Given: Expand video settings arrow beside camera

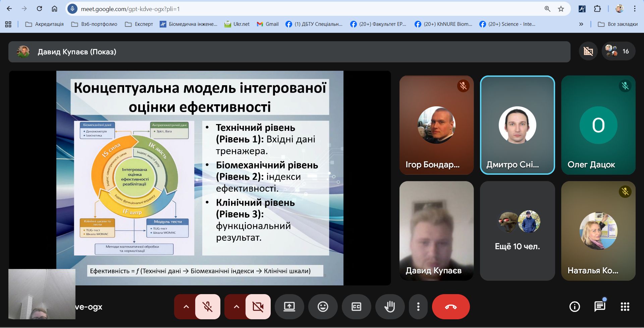Looking at the screenshot, I should click(236, 307).
